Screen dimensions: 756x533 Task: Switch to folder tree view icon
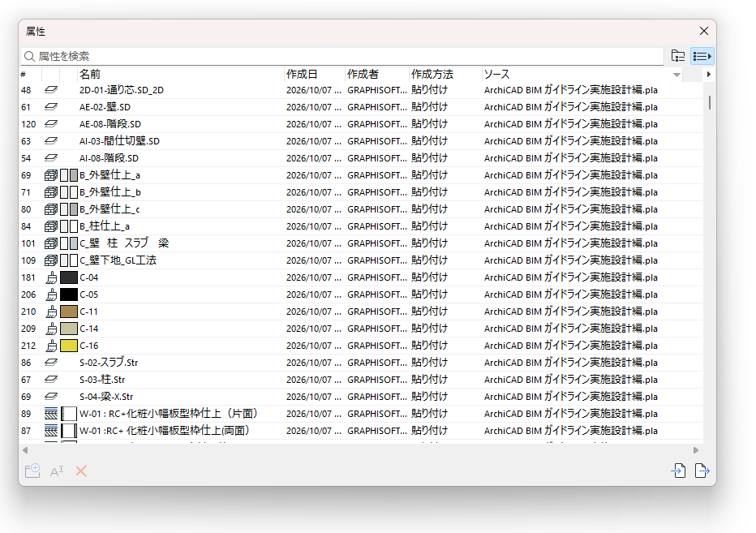click(678, 56)
